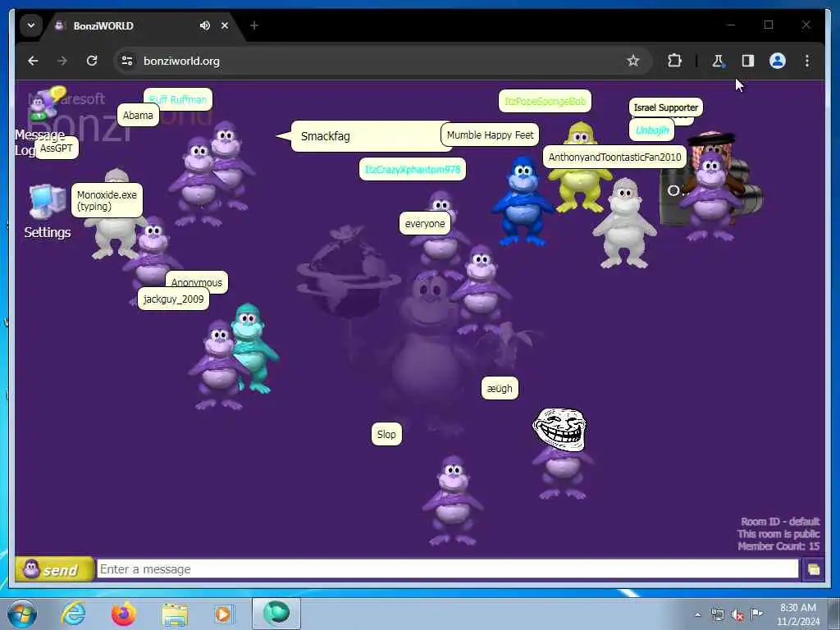Image resolution: width=840 pixels, height=630 pixels.
Task: Launch Firefox from the taskbar
Action: click(x=123, y=614)
